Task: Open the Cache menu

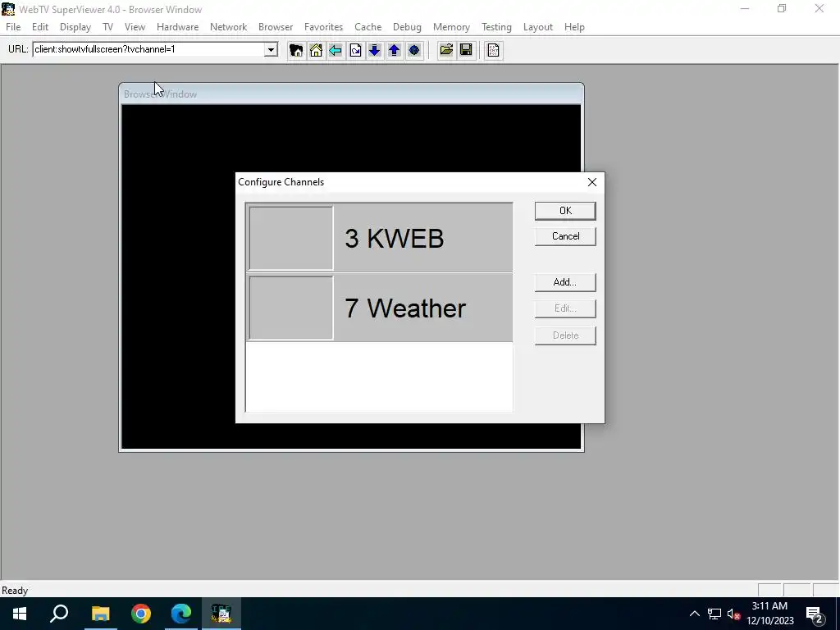Action: click(x=368, y=27)
